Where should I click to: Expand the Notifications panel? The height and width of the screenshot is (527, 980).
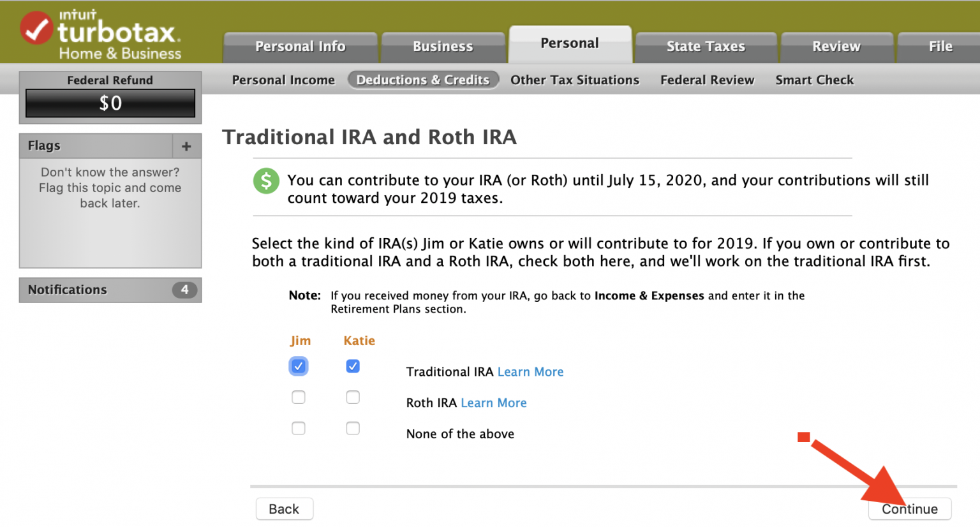96,290
